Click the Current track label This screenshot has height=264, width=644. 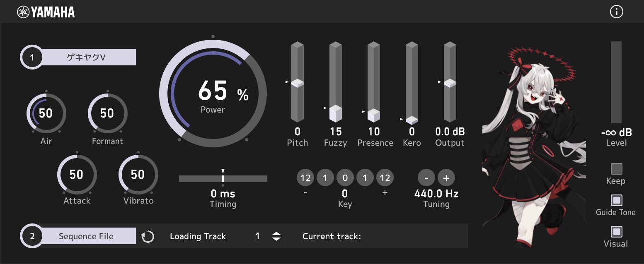coord(332,236)
